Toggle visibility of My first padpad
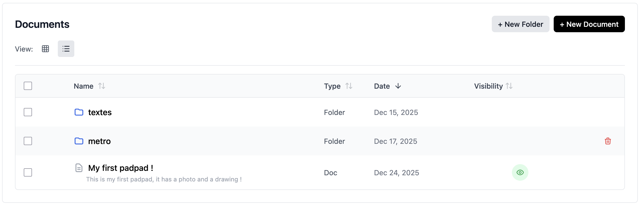 click(x=520, y=172)
